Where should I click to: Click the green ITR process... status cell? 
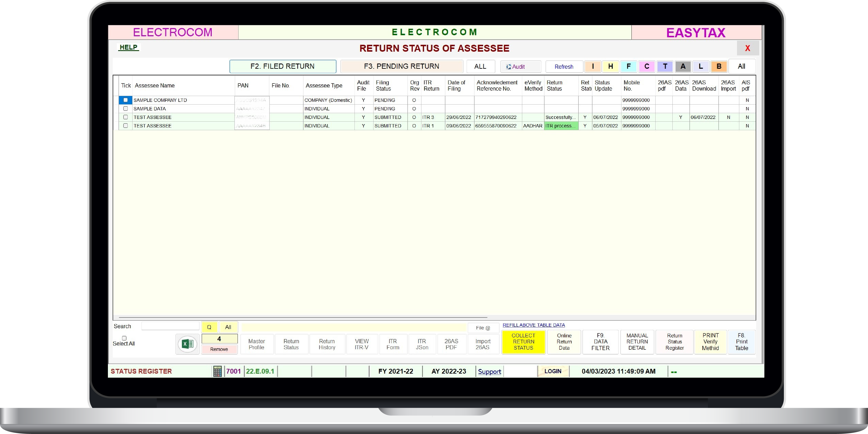[x=561, y=126]
